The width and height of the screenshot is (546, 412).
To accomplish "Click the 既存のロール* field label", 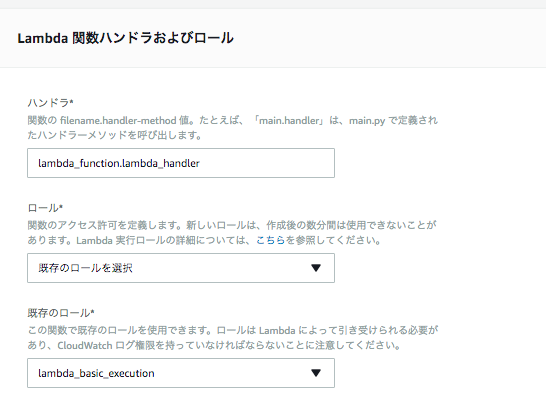I will (61, 313).
